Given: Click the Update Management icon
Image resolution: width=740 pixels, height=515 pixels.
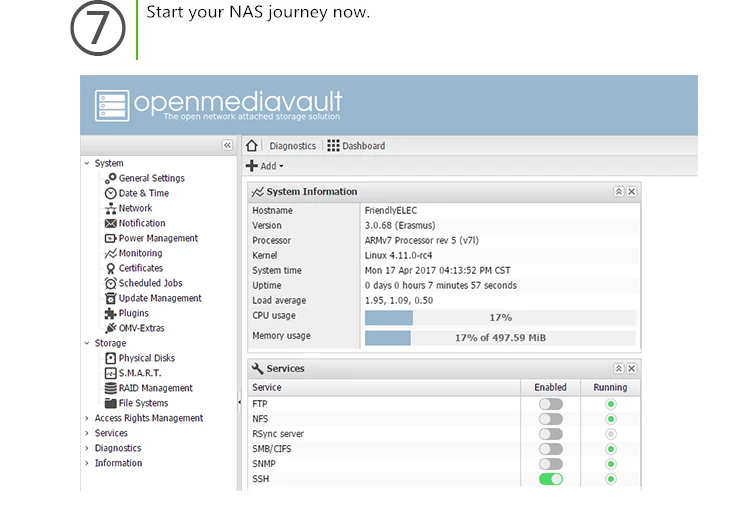Looking at the screenshot, I should point(110,298).
